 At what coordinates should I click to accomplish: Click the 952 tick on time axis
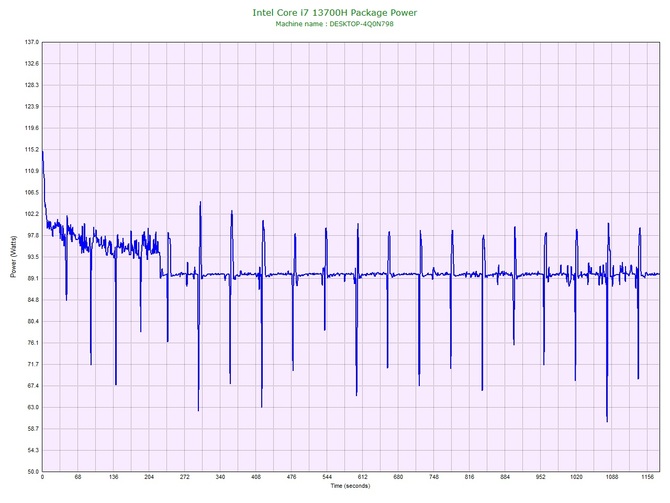pos(541,477)
